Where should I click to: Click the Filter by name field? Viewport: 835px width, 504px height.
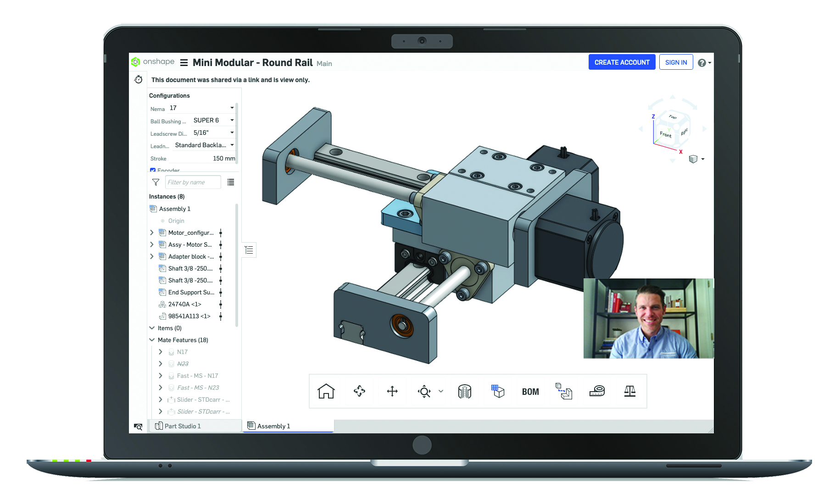193,182
